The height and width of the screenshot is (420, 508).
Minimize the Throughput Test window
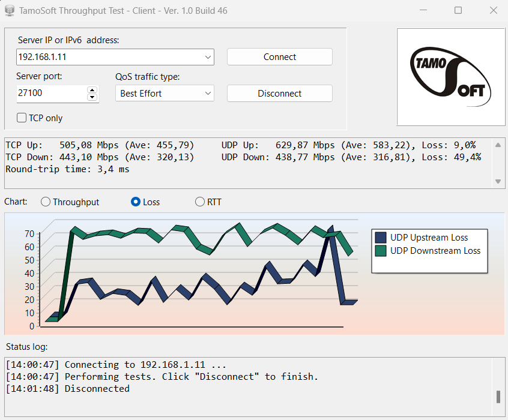pos(423,10)
